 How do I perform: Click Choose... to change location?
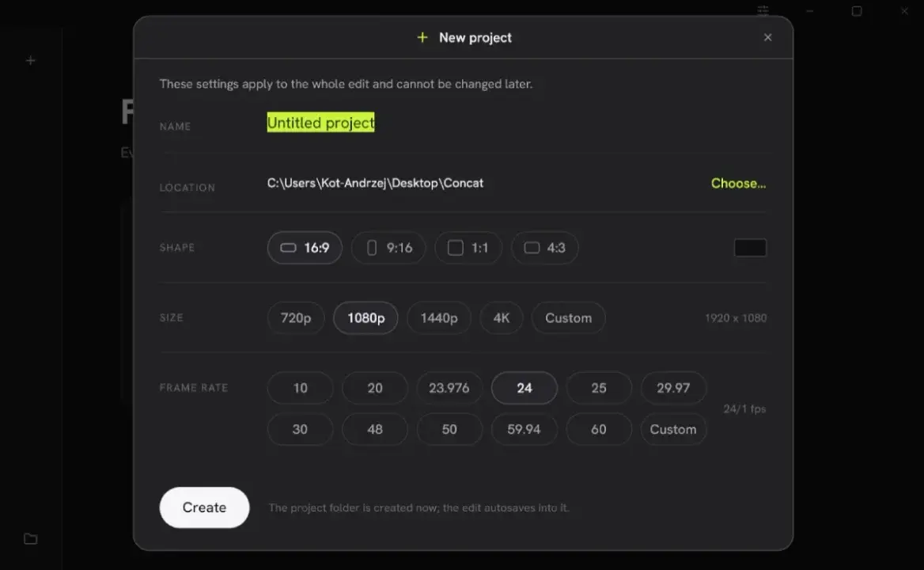tap(738, 184)
